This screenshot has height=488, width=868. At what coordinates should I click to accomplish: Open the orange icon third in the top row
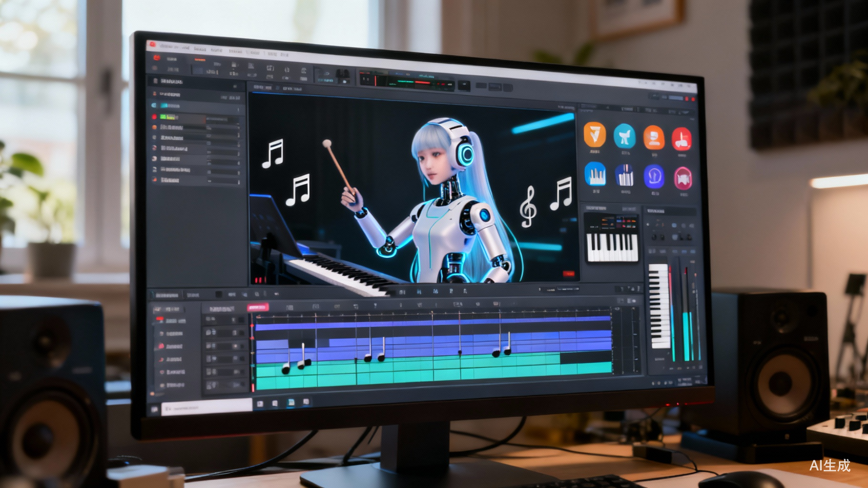click(653, 137)
